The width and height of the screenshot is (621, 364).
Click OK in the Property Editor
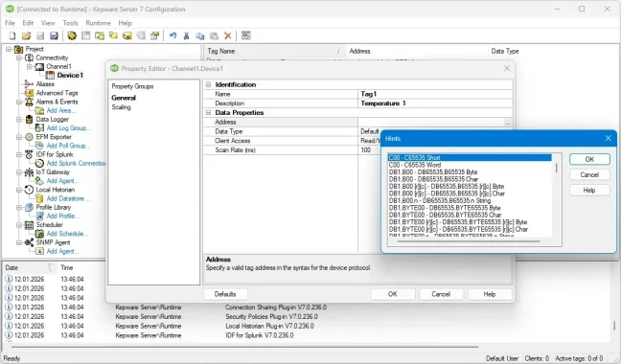point(393,294)
